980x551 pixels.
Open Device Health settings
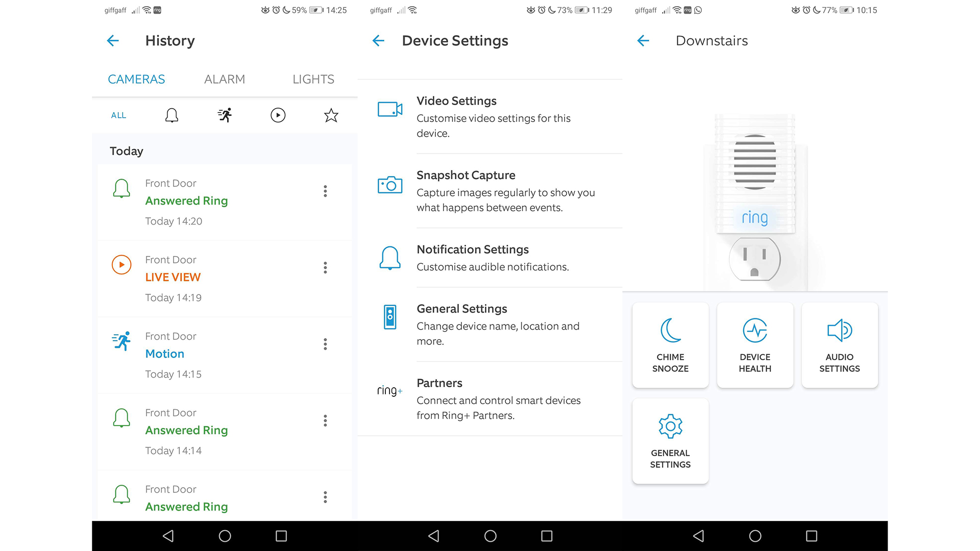pos(755,342)
